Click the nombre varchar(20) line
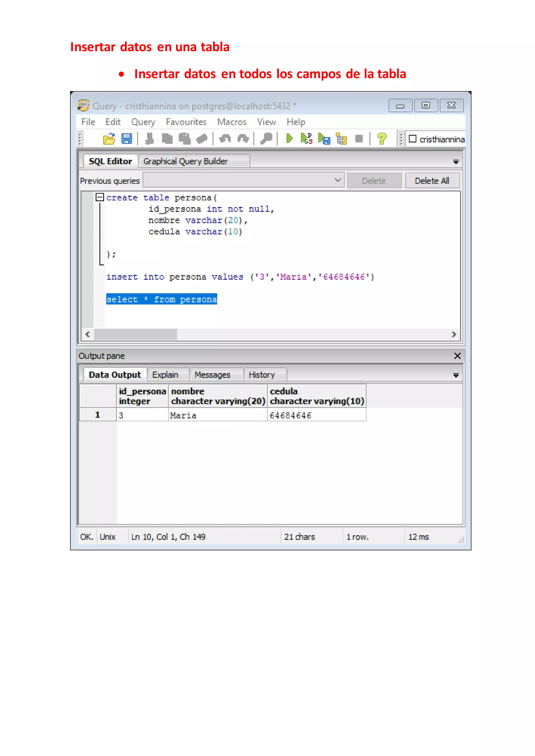This screenshot has height=756, width=535. tap(198, 220)
